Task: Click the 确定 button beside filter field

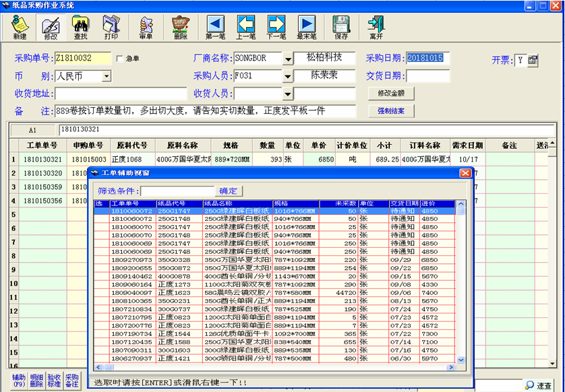Action: 229,191
